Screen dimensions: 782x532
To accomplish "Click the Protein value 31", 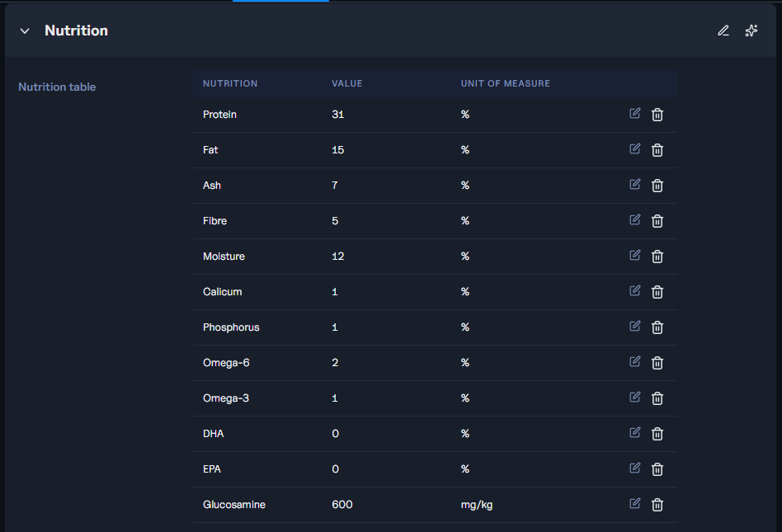I will click(x=337, y=114).
